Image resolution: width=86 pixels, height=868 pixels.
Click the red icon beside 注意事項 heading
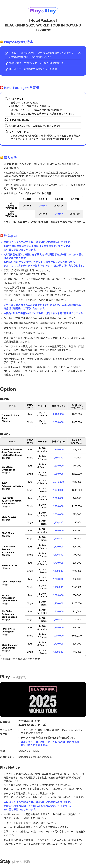[2, 236]
